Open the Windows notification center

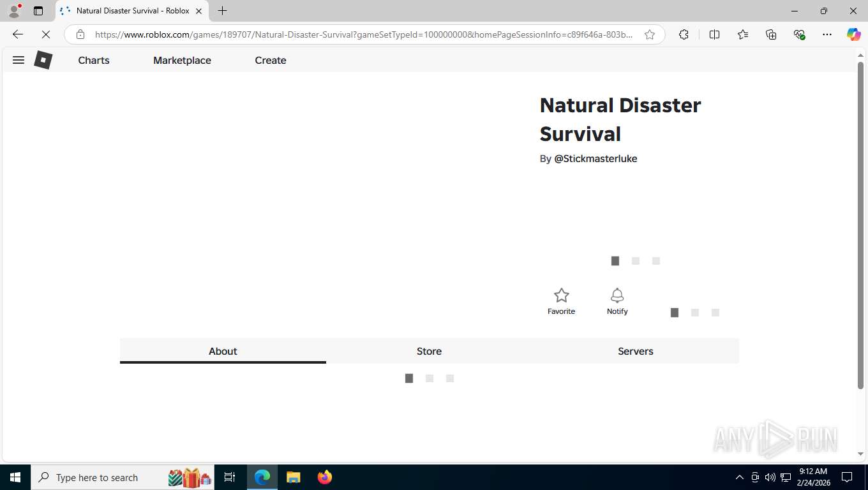pos(847,477)
